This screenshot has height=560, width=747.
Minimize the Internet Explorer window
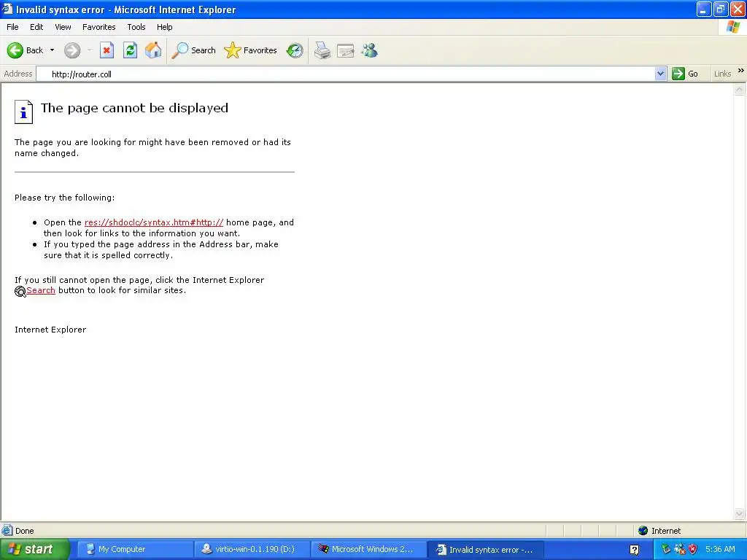pyautogui.click(x=704, y=9)
